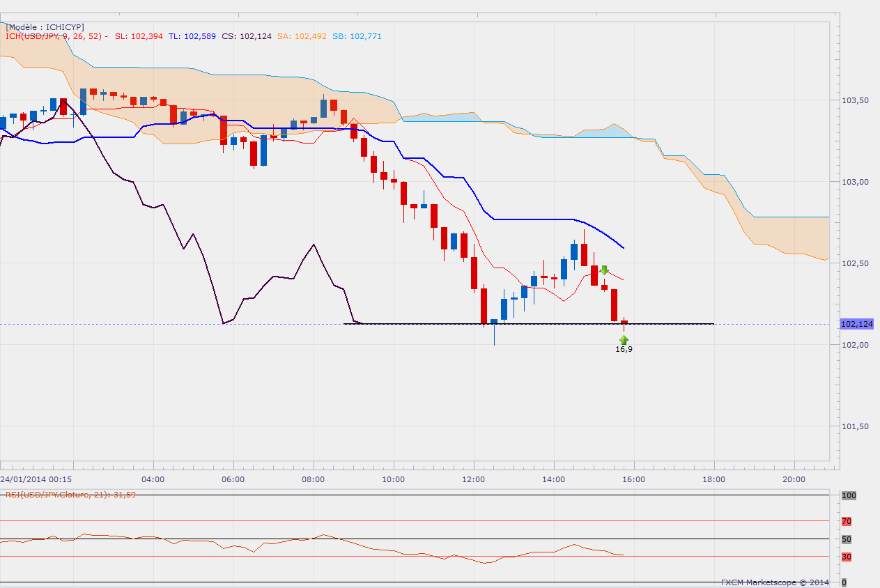Click the green down arrow on the red candle

[x=604, y=270]
